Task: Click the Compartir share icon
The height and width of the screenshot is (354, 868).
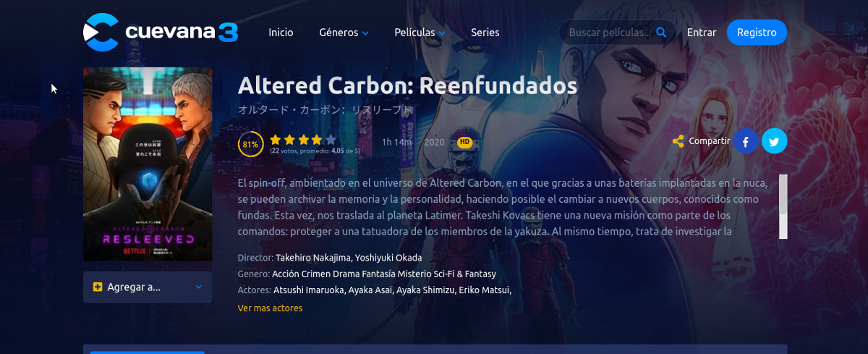Action: point(678,141)
